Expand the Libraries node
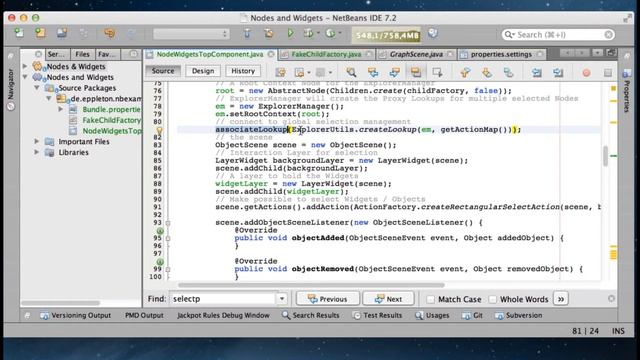This screenshot has width=640, height=360. (x=37, y=152)
